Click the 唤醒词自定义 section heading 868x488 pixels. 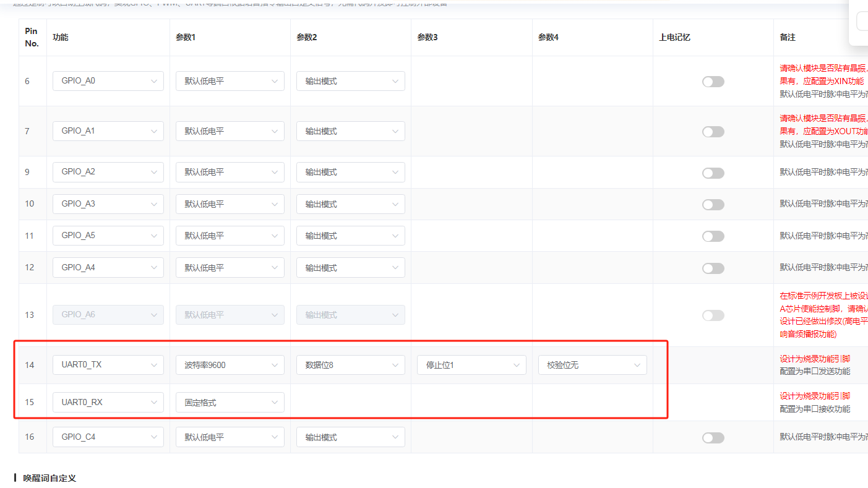[49, 478]
